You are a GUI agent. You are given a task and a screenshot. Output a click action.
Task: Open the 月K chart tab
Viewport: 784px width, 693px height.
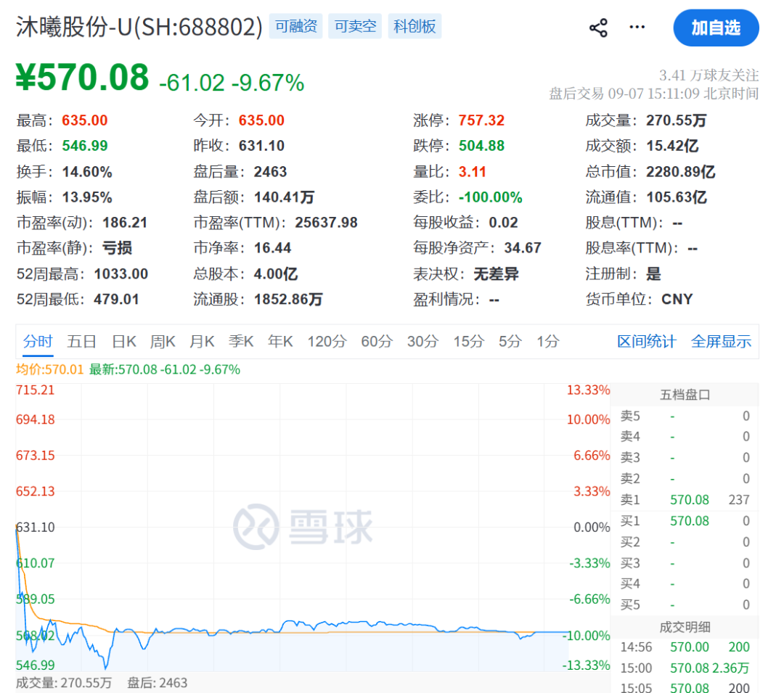pyautogui.click(x=202, y=341)
